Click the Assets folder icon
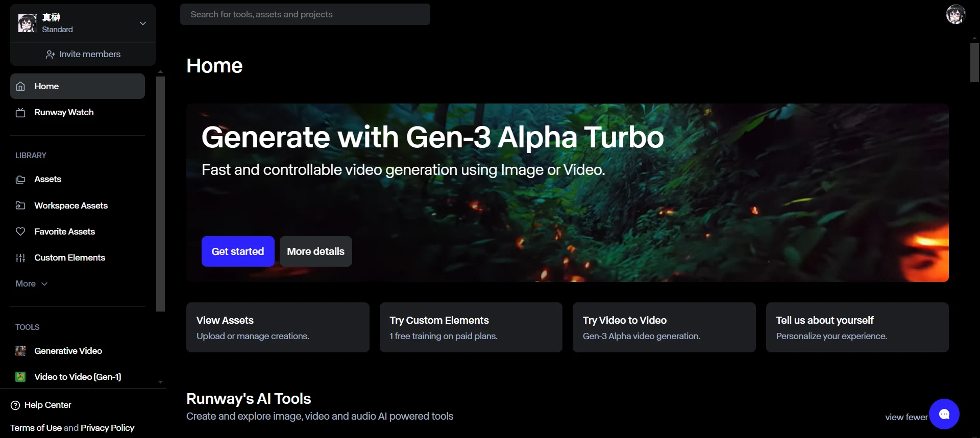Image resolution: width=980 pixels, height=438 pixels. (x=20, y=179)
